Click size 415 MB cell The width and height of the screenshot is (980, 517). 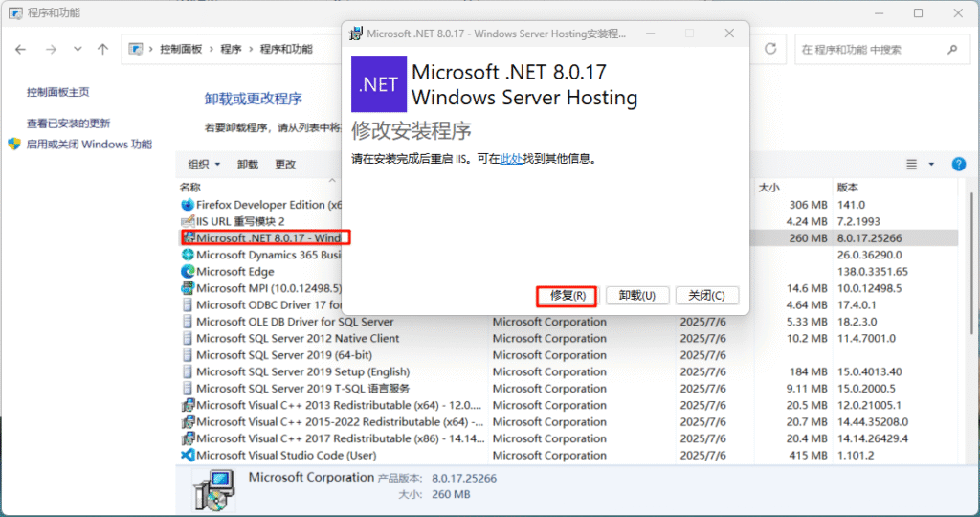808,455
